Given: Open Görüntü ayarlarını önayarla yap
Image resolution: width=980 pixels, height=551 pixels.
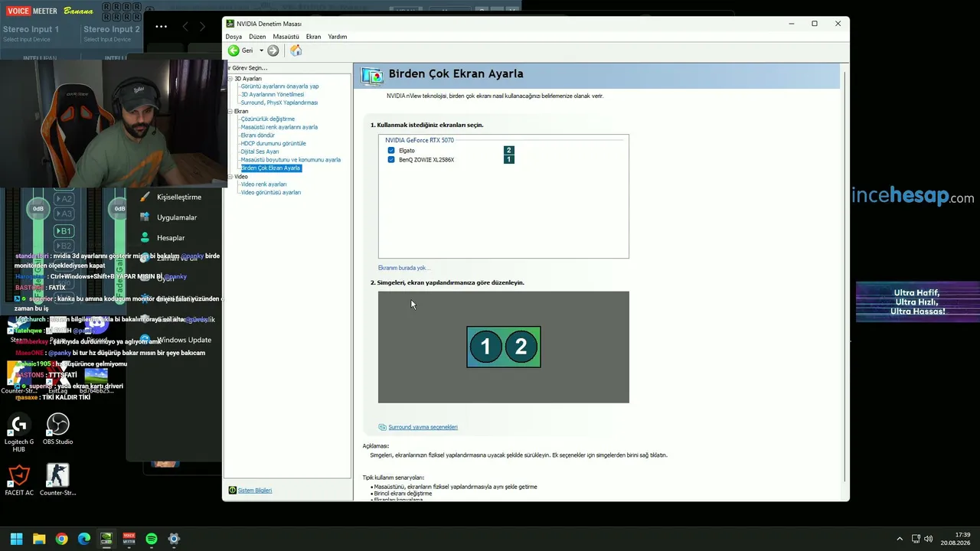Looking at the screenshot, I should pos(279,86).
